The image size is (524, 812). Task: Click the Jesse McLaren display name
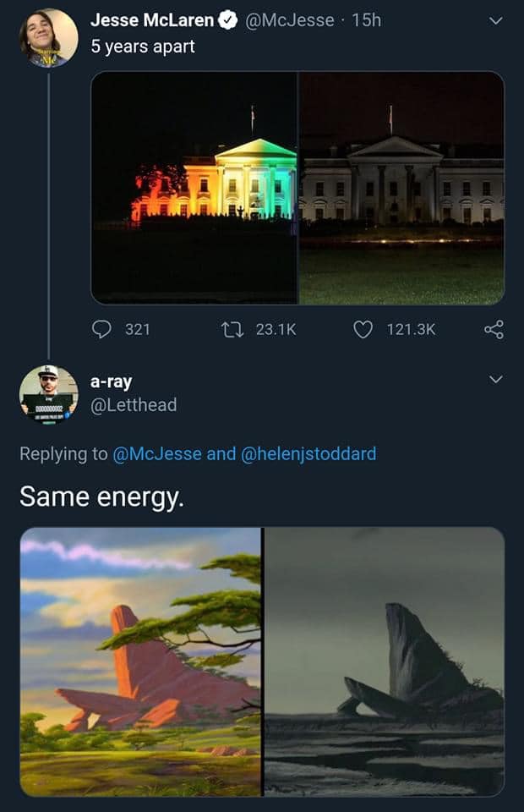point(151,19)
